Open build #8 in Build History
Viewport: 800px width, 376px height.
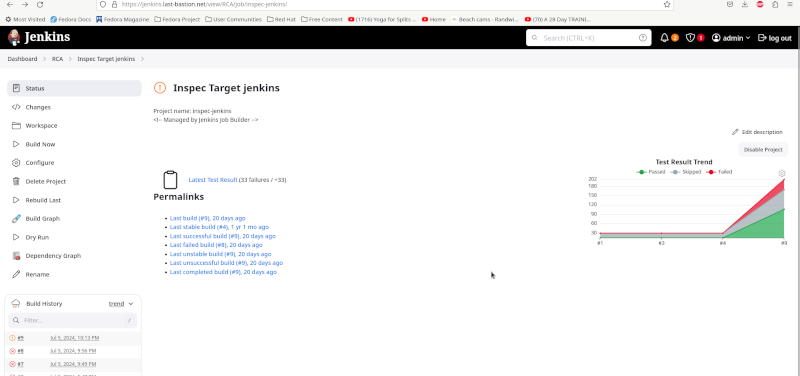click(20, 351)
